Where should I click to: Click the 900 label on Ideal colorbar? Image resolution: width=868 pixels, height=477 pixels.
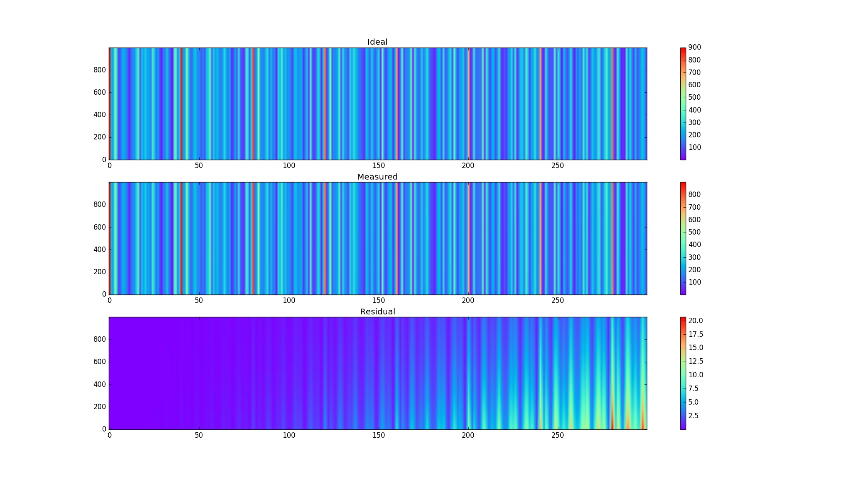(x=694, y=48)
